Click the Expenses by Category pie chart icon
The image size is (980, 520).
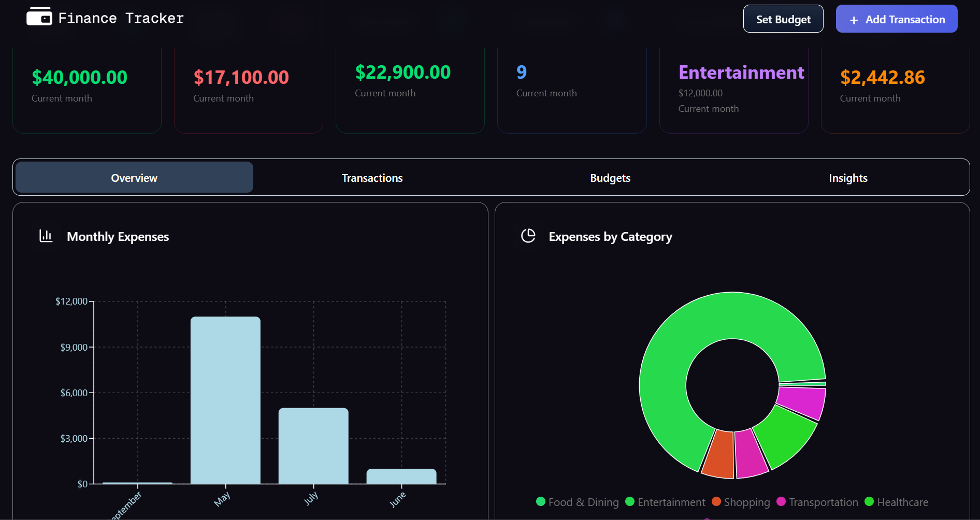[x=528, y=236]
